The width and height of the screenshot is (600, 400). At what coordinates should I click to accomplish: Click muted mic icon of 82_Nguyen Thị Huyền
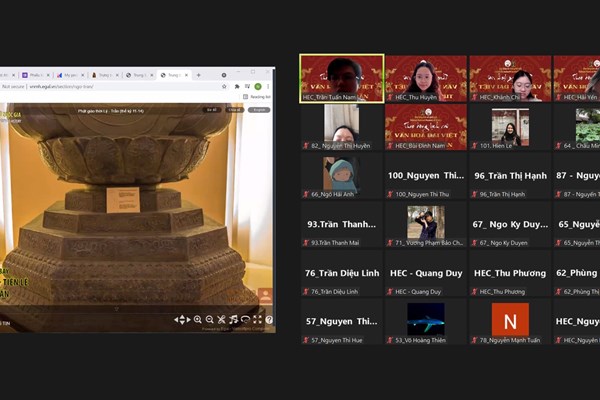coord(306,145)
